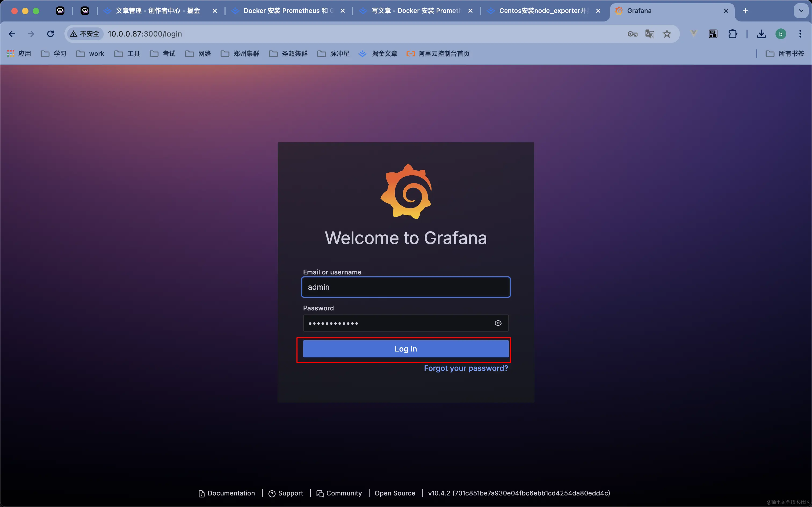Bookmark this page with the star icon

click(667, 34)
